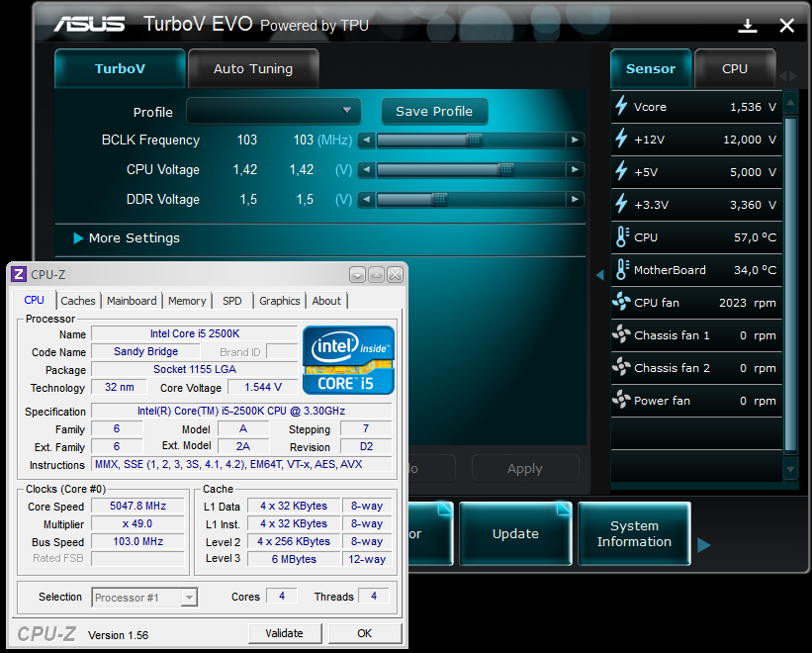812x653 pixels.
Task: Open System Information
Action: coord(634,533)
